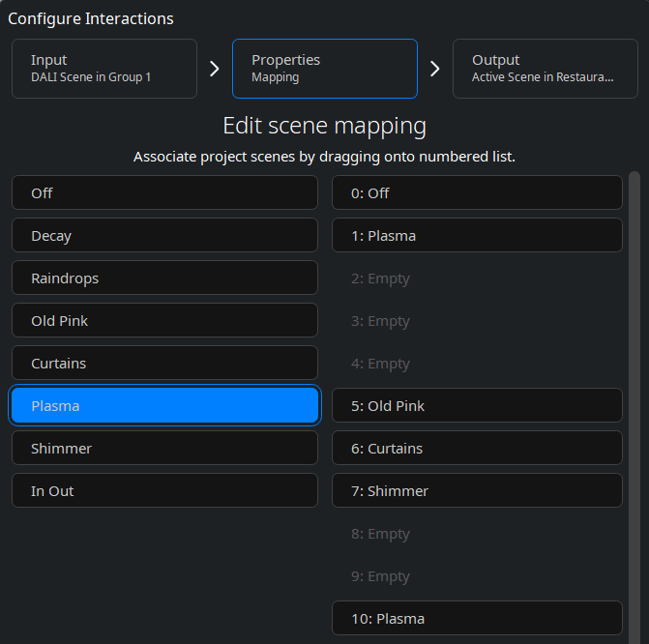Click empty mapping slot 4
This screenshot has width=649, height=644.
477,364
